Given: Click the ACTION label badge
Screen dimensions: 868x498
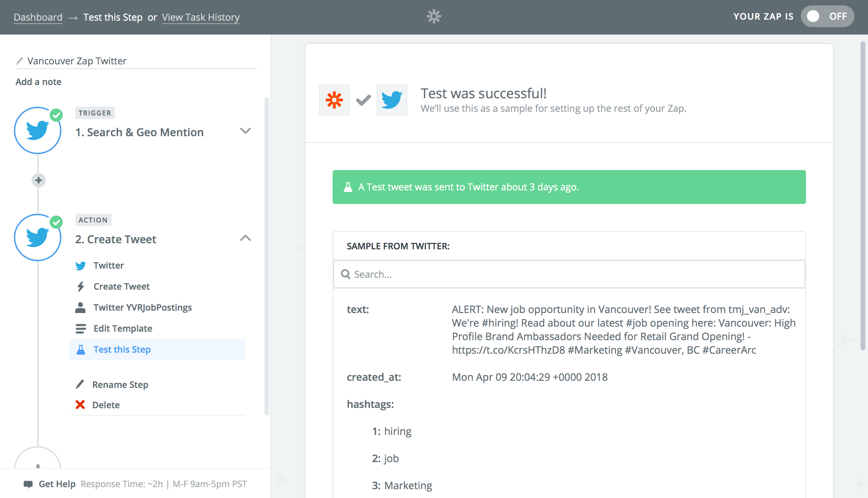Looking at the screenshot, I should pyautogui.click(x=93, y=220).
